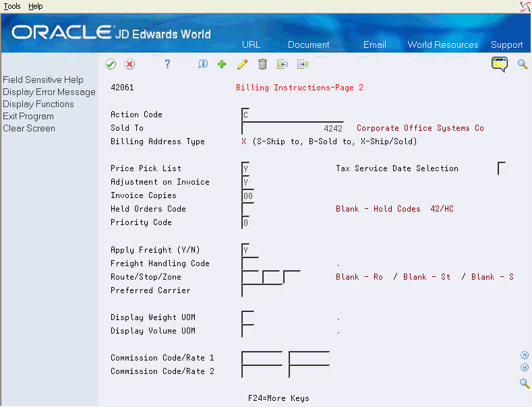532x407 pixels.
Task: Focus the Display Weight UOM field
Action: tap(247, 317)
